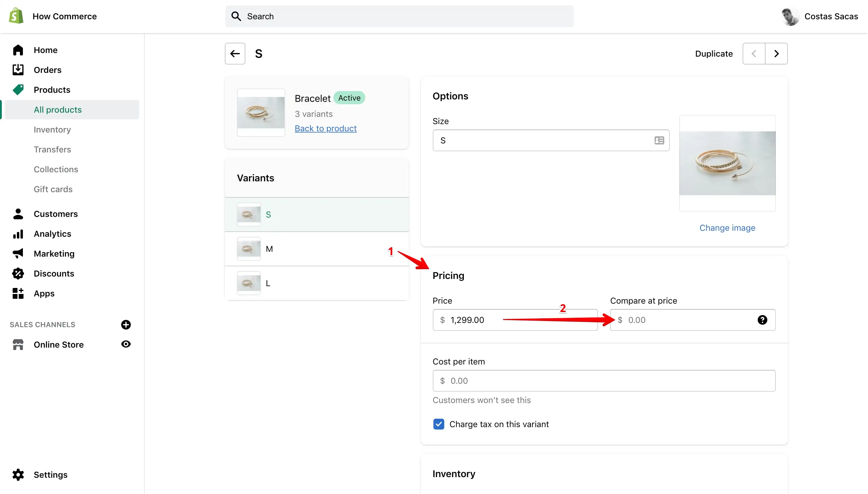Select All products submenu item
868x494 pixels.
72,110
